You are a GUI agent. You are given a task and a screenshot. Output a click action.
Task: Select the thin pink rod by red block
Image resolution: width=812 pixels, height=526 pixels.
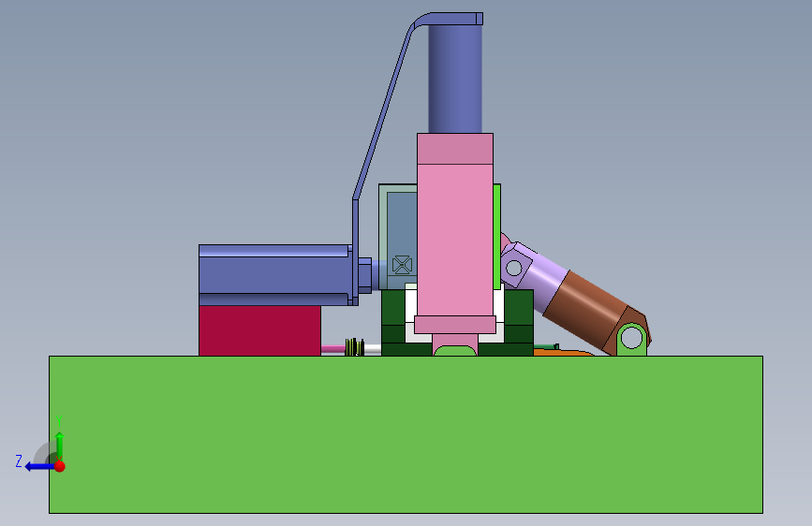333,349
